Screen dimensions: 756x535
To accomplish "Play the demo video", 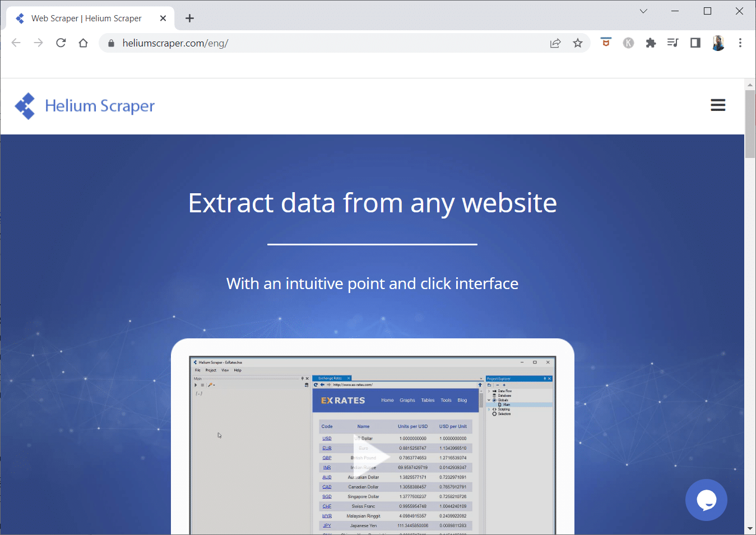I will pyautogui.click(x=372, y=457).
